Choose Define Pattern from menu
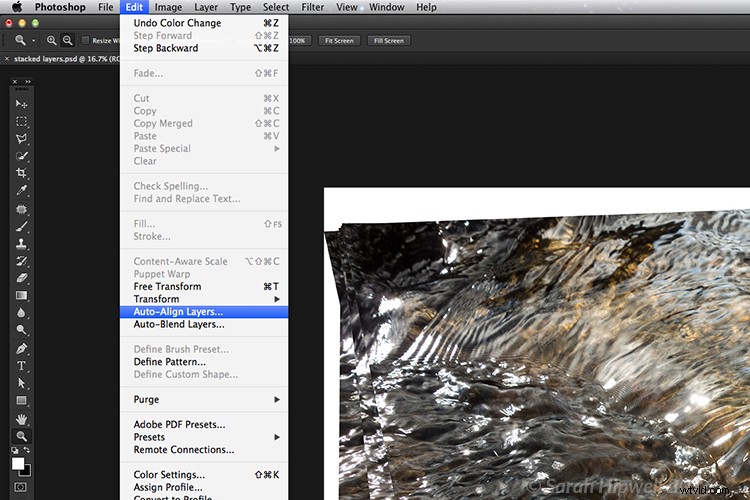750x500 pixels. point(204,362)
